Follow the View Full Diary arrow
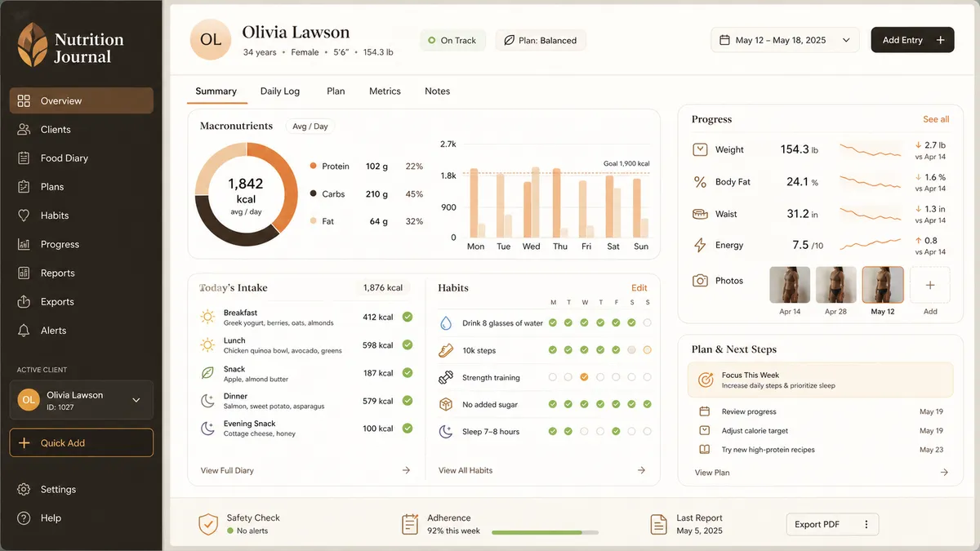 coord(407,470)
